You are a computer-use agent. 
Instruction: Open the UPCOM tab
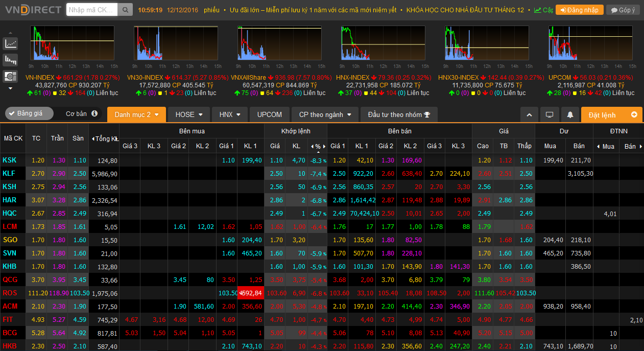tap(270, 115)
